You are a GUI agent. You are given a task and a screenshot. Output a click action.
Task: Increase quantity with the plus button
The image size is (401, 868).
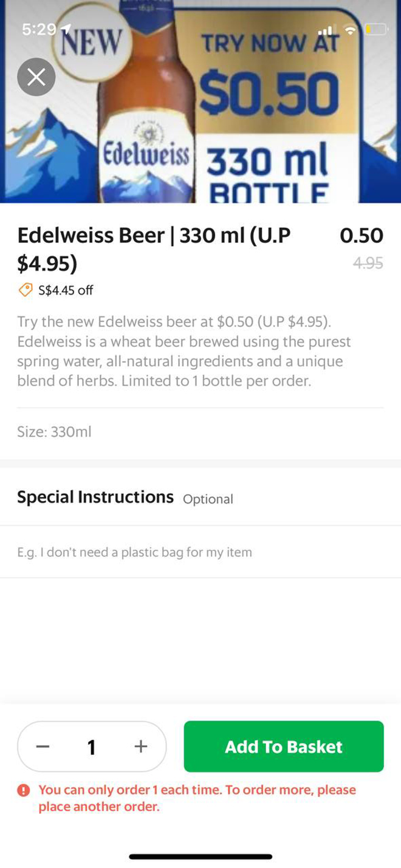pos(140,747)
